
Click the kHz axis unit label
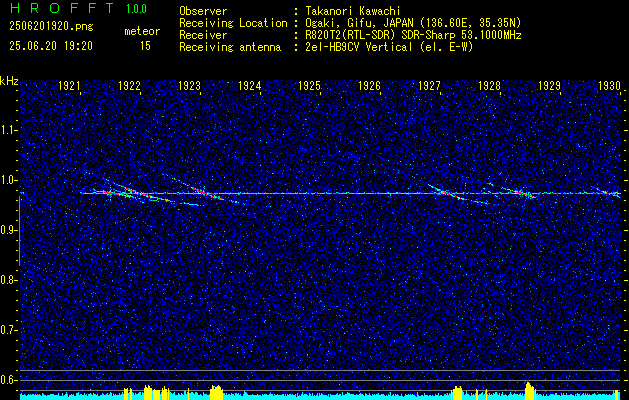tap(9, 81)
